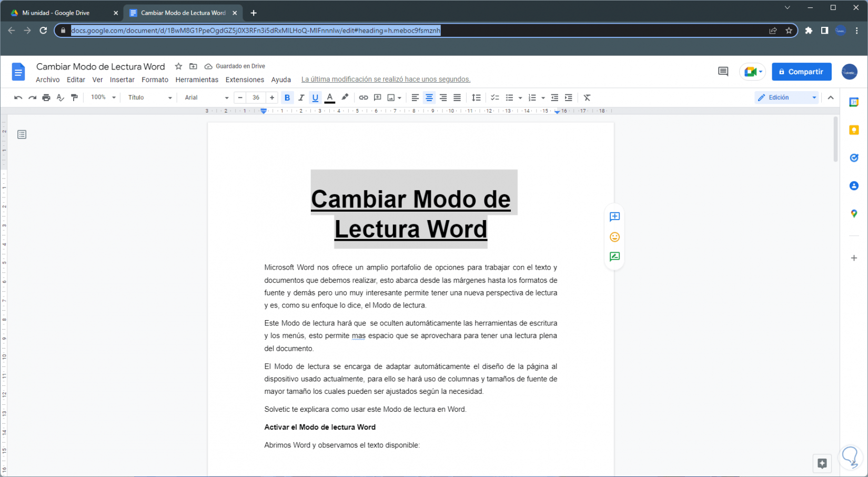
Task: Center align the text
Action: point(429,97)
